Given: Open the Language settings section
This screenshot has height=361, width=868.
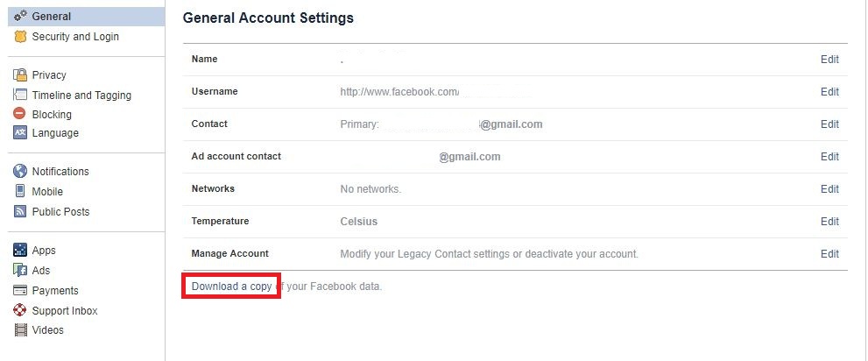Looking at the screenshot, I should click(x=55, y=133).
